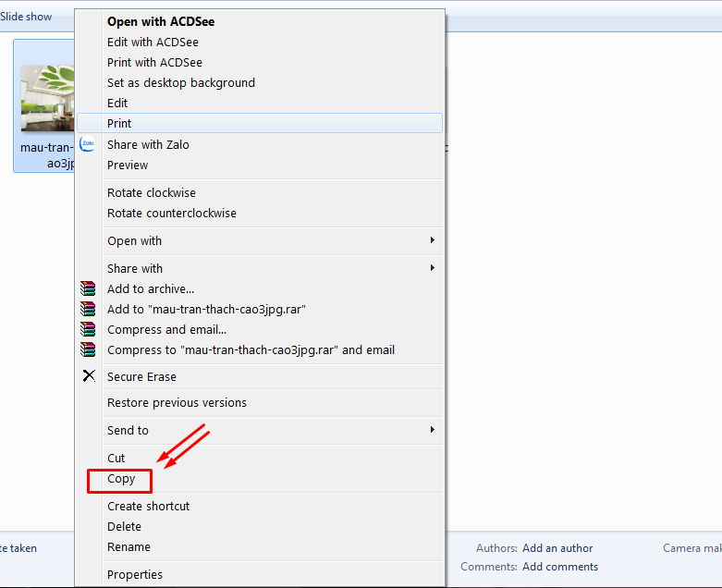This screenshot has width=722, height=588.
Task: Expand the Share with submenu
Action: 433,269
